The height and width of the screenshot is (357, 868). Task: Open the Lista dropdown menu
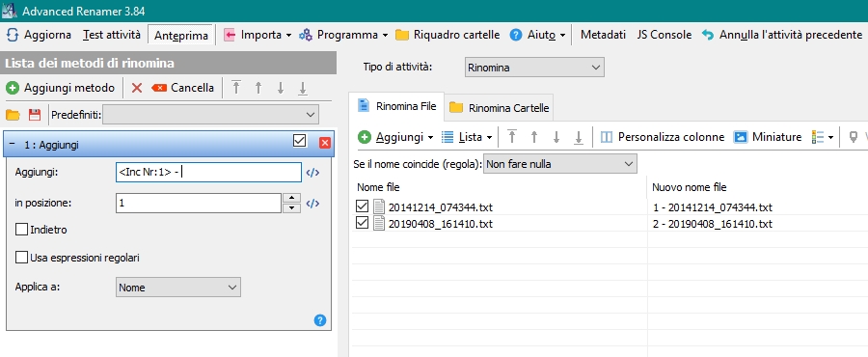(467, 137)
